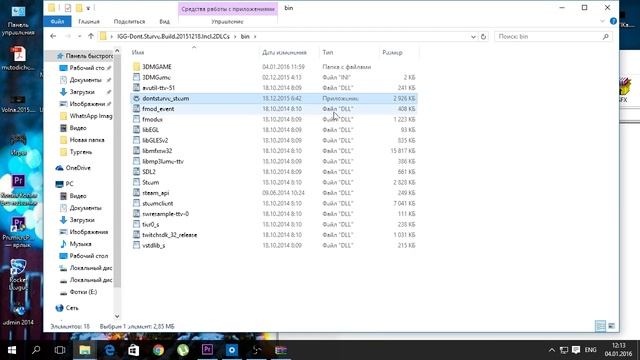The width and height of the screenshot is (640, 360).
Task: Open taskbar search
Action: (x=36, y=350)
